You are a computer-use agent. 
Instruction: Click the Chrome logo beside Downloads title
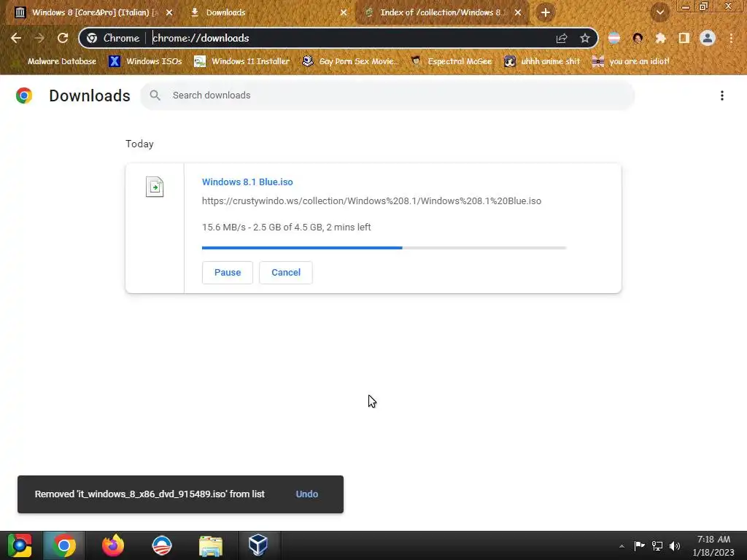point(24,96)
